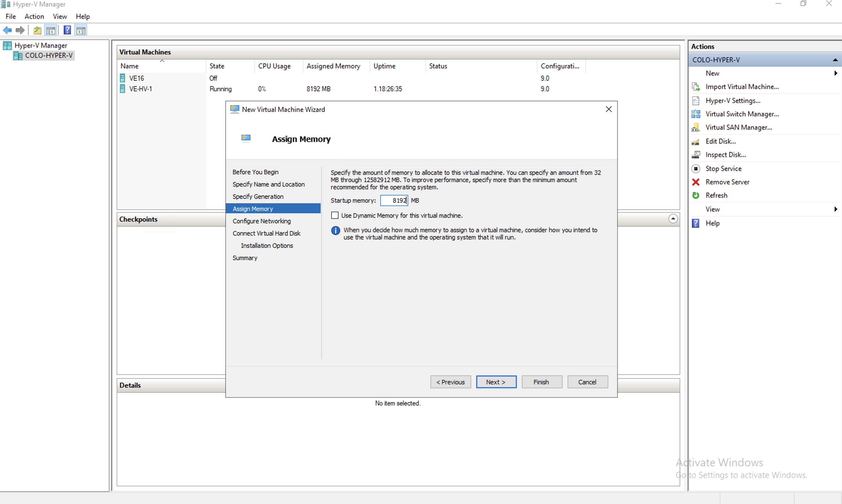Click the red Remove Server icon
Screen dimensions: 842x504
pos(696,182)
